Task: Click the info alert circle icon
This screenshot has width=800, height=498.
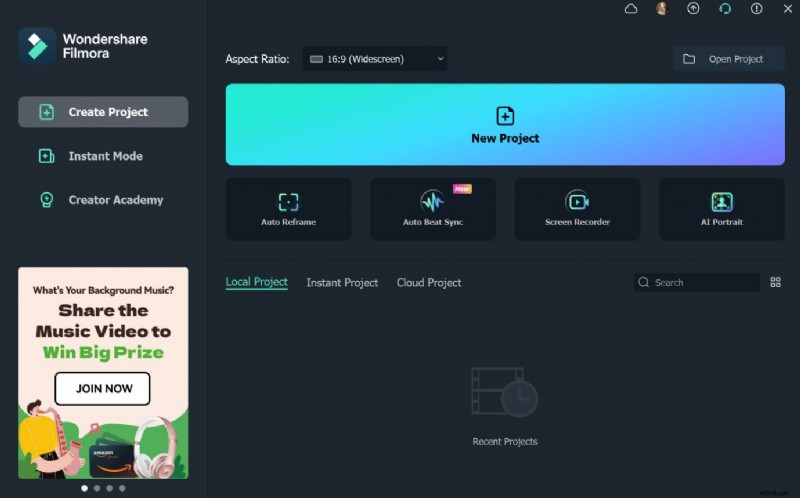Action: coord(756,9)
